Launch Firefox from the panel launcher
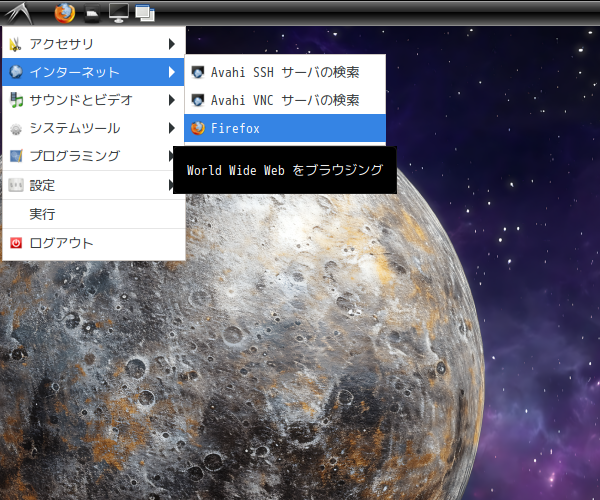Screen dimensions: 600x500 [65, 13]
